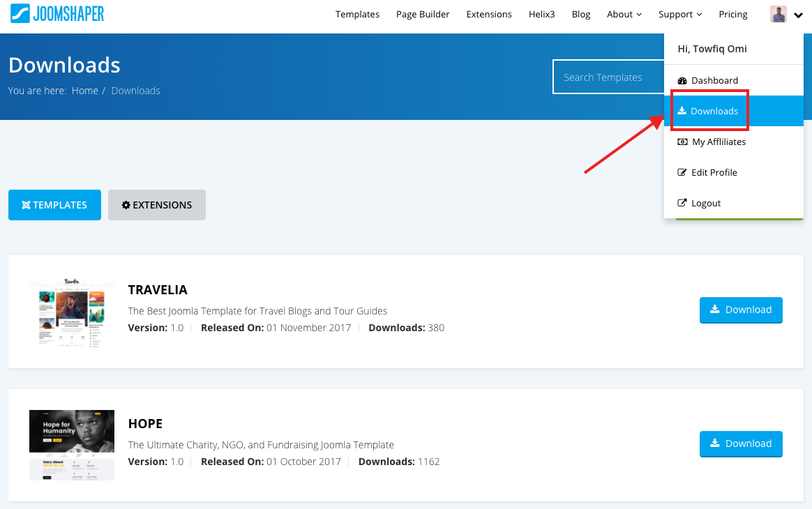Expand the Support dropdown menu
The height and width of the screenshot is (509, 812).
click(680, 15)
